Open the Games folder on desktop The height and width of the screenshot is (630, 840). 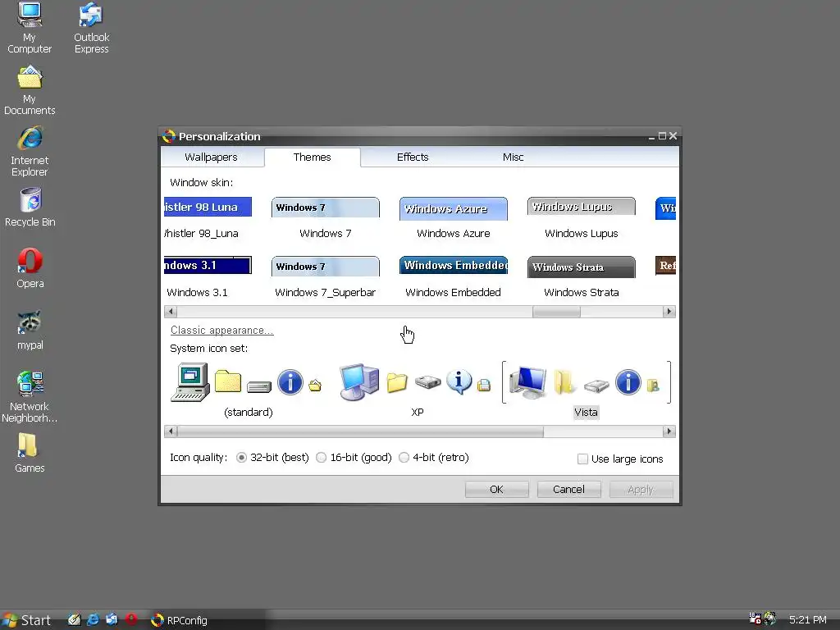(x=30, y=453)
